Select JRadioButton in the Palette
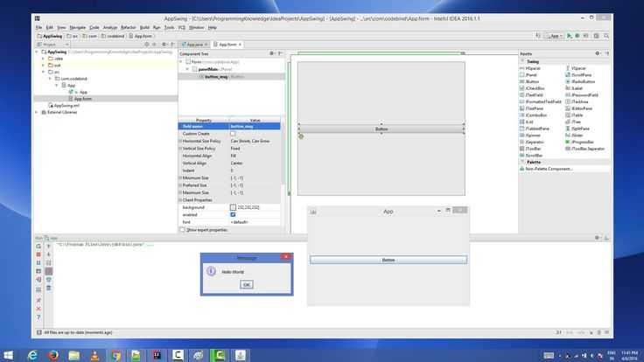 tap(583, 81)
